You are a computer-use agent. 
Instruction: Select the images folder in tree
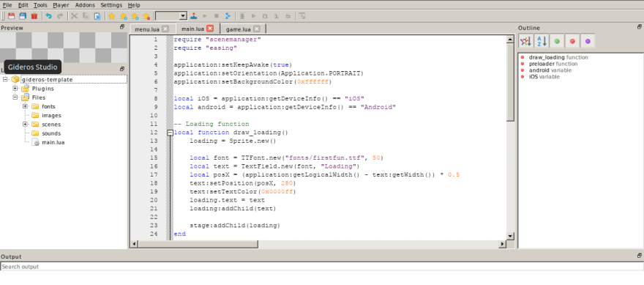pos(51,116)
